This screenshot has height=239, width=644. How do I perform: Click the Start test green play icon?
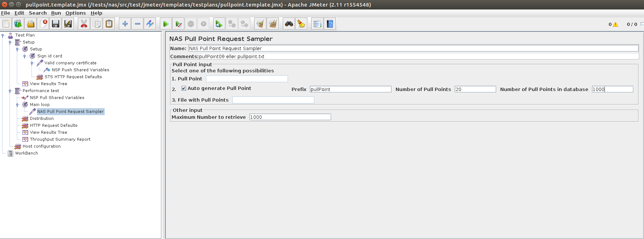click(x=166, y=24)
